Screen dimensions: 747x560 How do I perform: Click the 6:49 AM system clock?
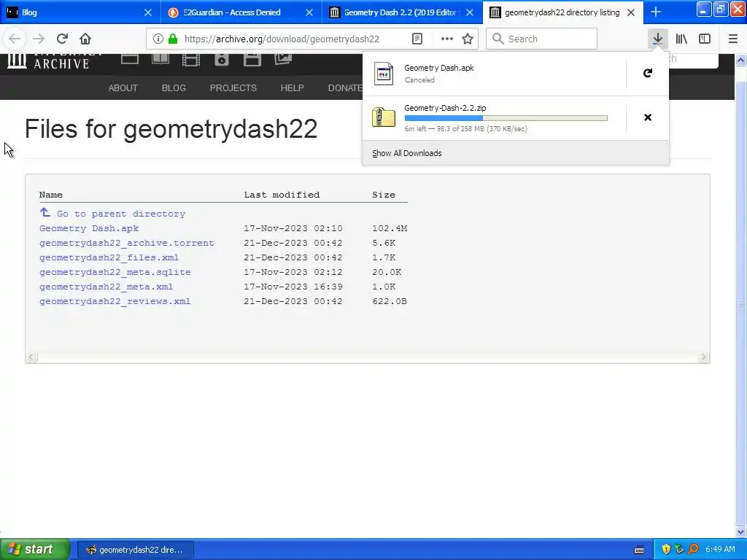720,549
